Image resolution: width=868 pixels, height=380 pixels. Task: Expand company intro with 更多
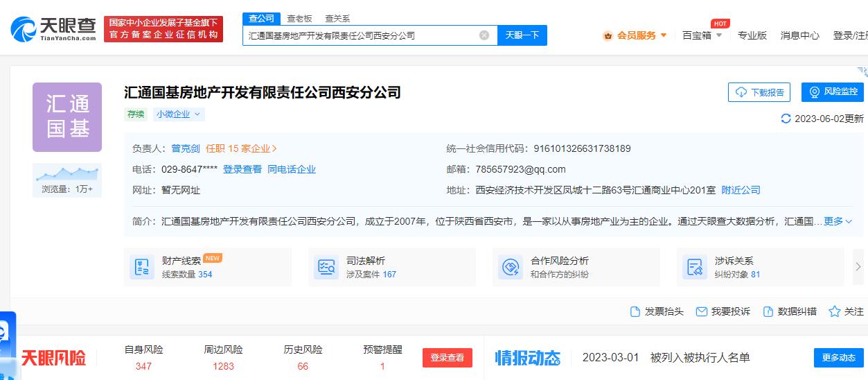click(x=838, y=221)
